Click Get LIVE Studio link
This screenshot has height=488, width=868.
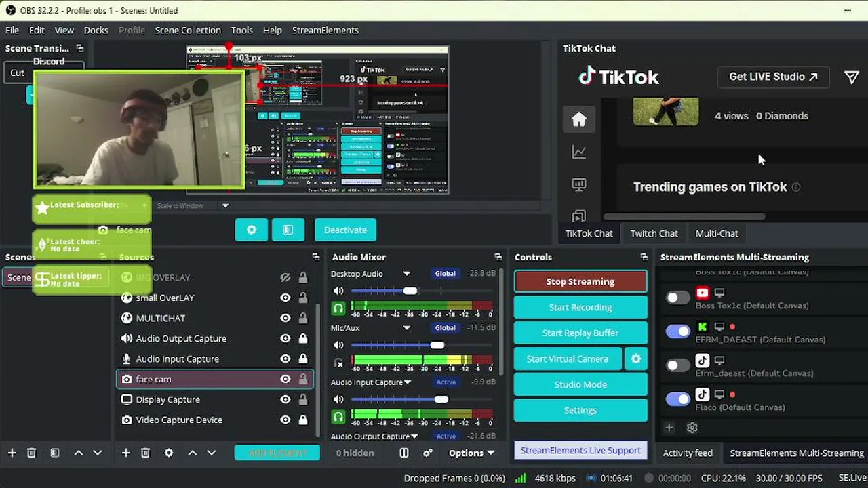tap(774, 77)
